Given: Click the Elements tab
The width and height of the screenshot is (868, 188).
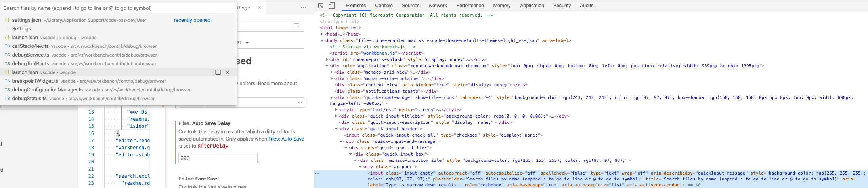Looking at the screenshot, I should tap(356, 6).
